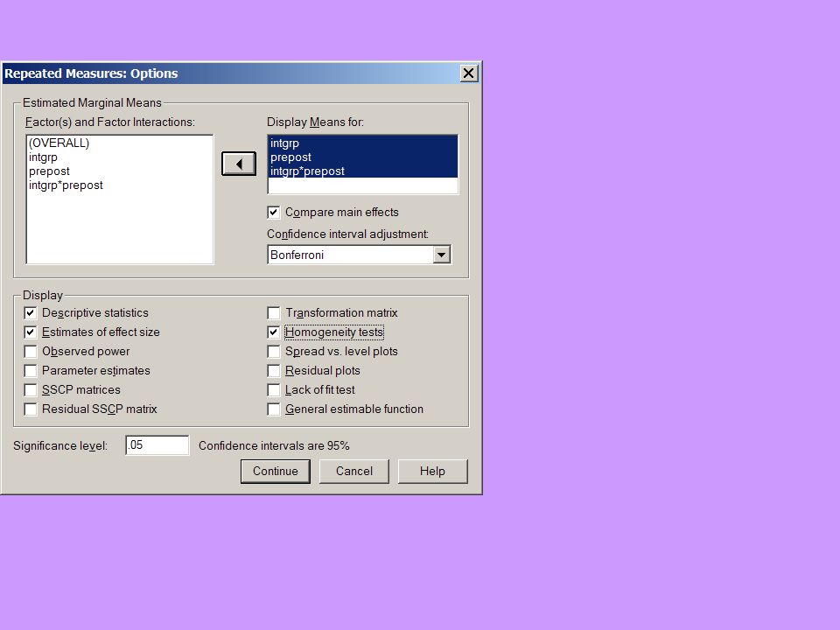Select intgrp in Display Means for list
Image resolution: width=840 pixels, height=630 pixels.
coord(362,143)
